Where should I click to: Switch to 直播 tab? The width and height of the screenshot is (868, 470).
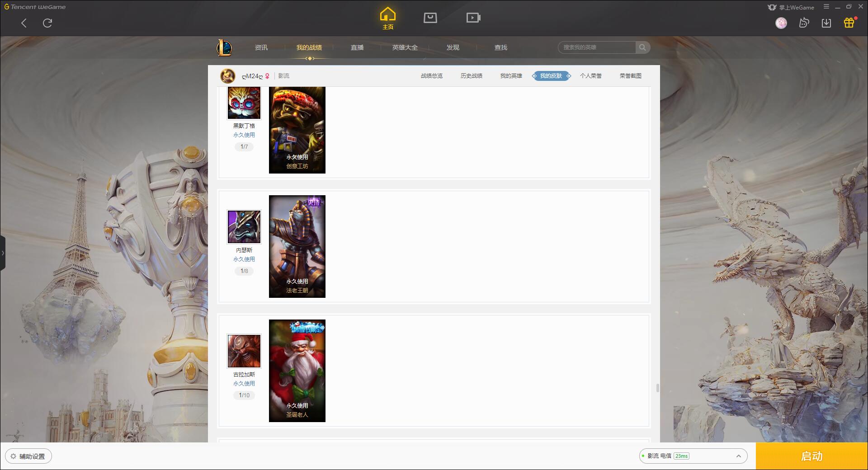click(x=357, y=47)
